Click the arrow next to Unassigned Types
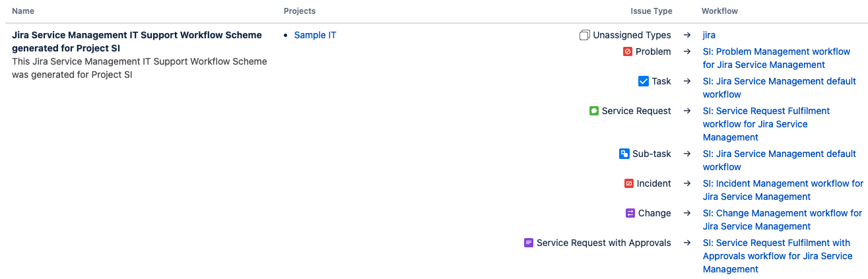Viewport: 868px width, 279px height. (x=687, y=35)
